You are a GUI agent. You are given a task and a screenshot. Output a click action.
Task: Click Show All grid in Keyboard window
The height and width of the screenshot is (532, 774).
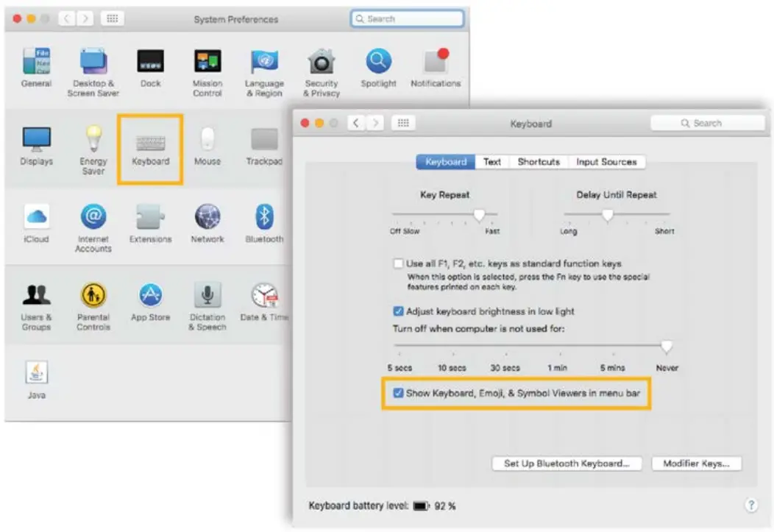coord(403,123)
